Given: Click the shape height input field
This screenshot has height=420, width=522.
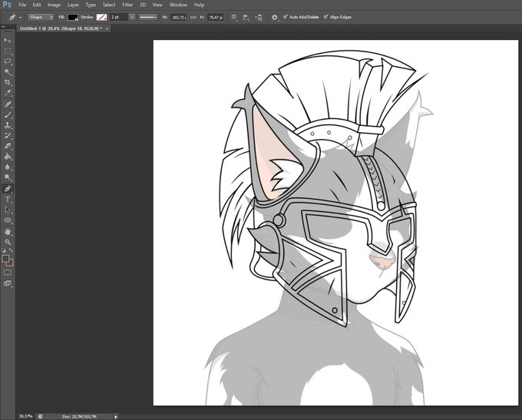Looking at the screenshot, I should pos(216,17).
